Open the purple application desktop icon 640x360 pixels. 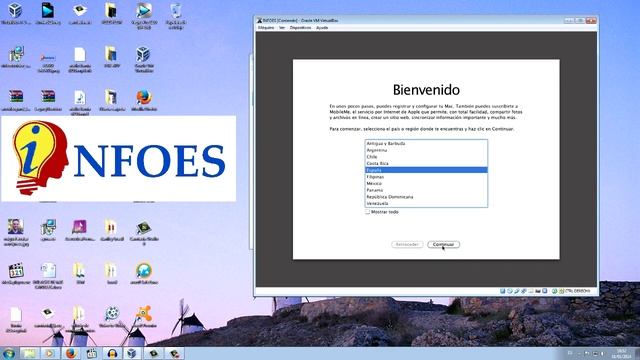[80, 227]
